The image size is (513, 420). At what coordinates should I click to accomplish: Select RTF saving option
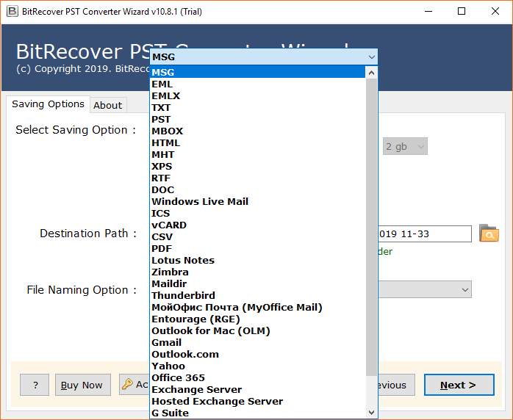257,178
